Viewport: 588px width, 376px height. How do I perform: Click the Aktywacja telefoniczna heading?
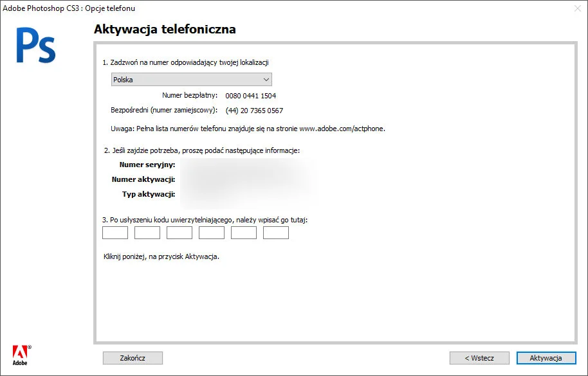point(165,29)
